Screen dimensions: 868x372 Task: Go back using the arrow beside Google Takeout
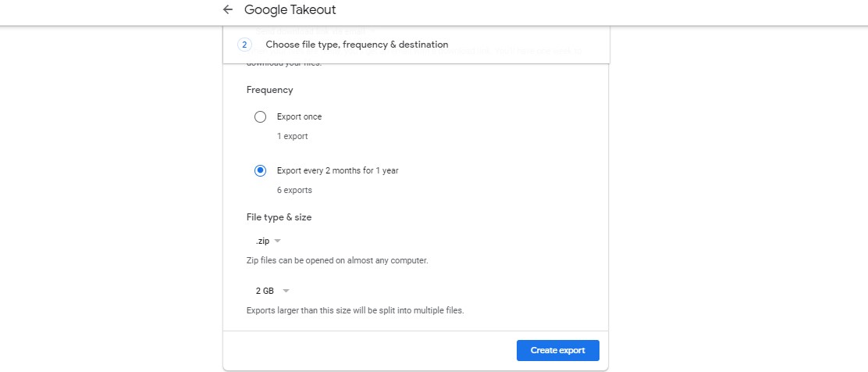tap(227, 9)
